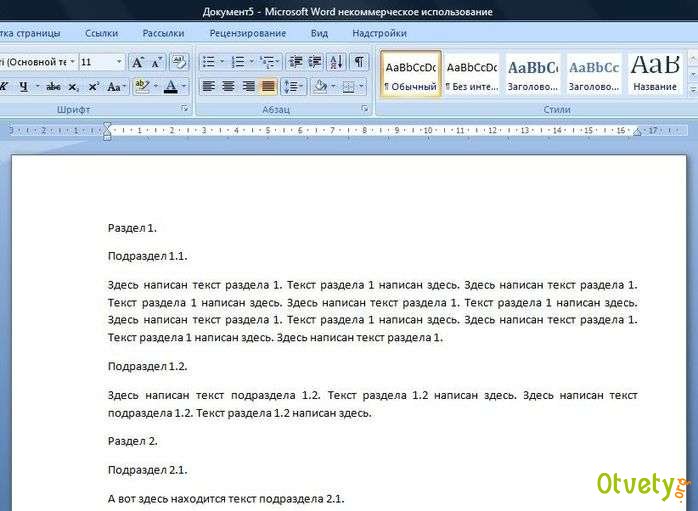
Task: Apply the Название style
Action: 655,74
